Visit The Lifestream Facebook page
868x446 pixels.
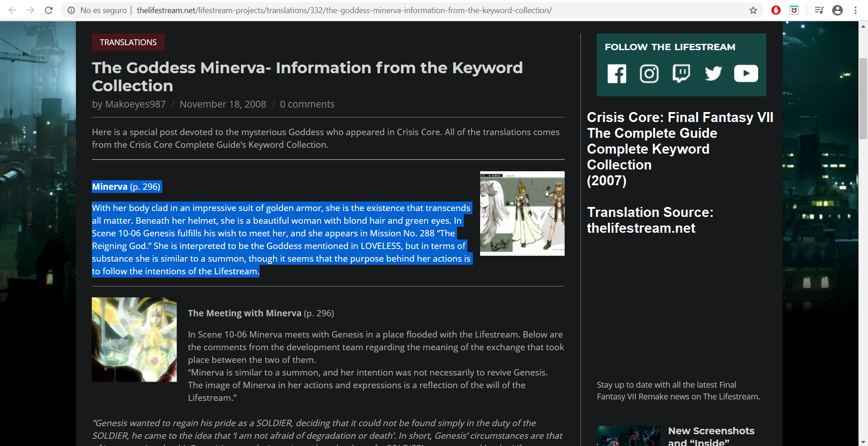(617, 74)
